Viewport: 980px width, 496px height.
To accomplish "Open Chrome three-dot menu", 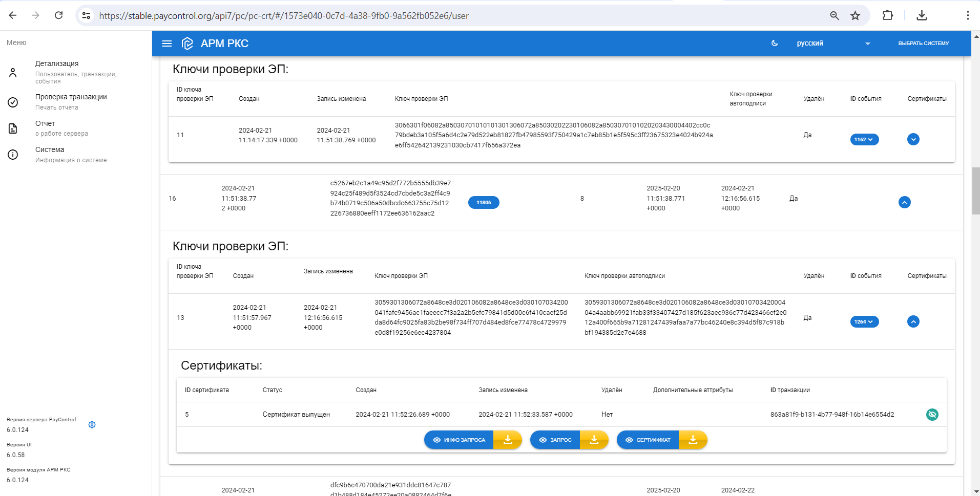I will 968,15.
